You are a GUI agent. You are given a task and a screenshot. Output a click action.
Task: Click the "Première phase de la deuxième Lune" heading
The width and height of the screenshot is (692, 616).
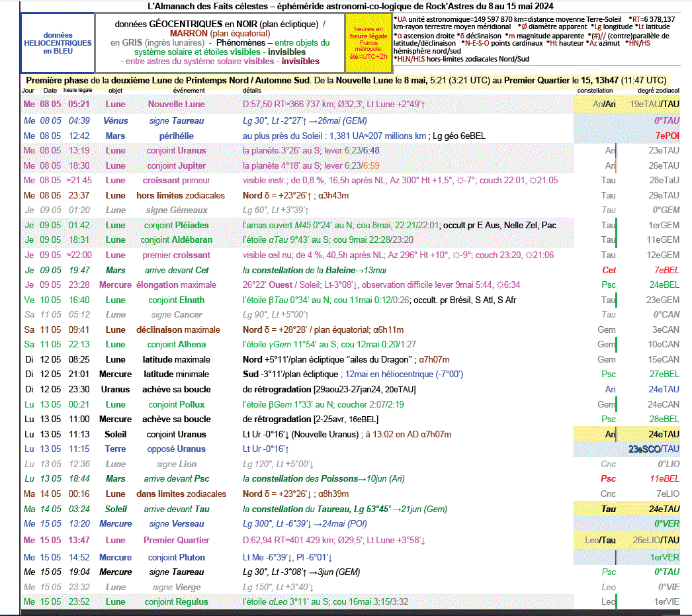(346, 80)
